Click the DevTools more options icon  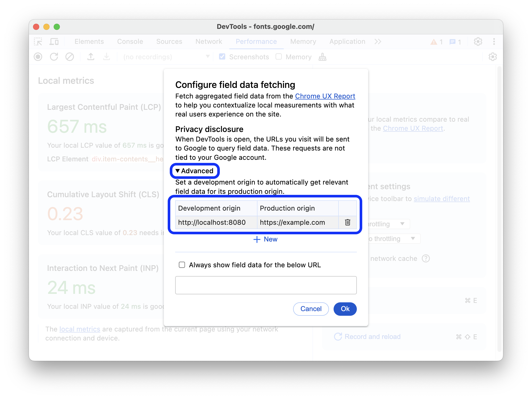point(494,41)
